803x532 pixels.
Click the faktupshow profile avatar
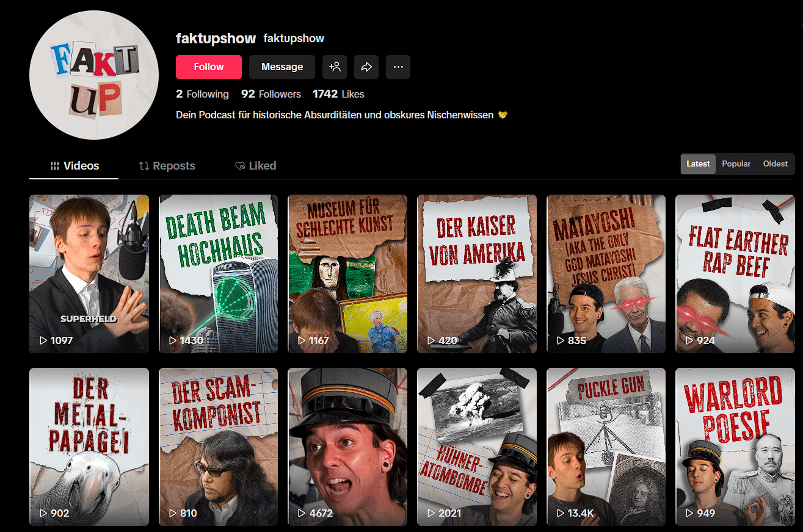tap(94, 76)
